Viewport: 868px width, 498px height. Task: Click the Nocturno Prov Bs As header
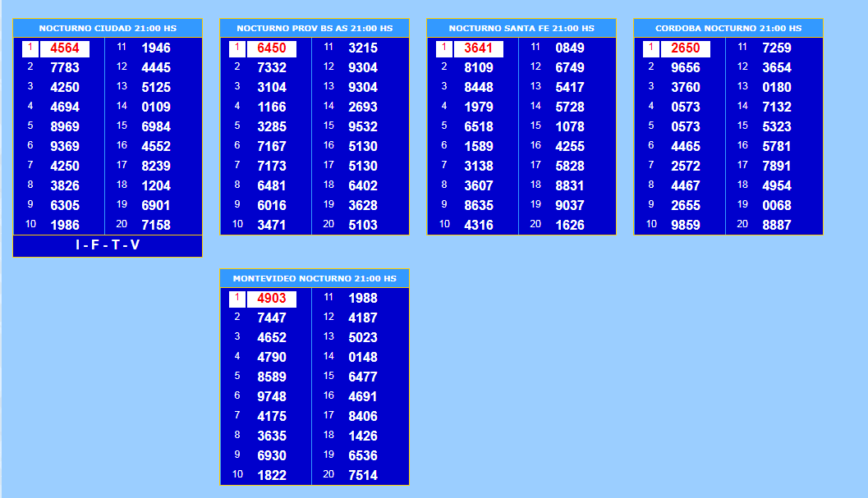click(x=315, y=28)
